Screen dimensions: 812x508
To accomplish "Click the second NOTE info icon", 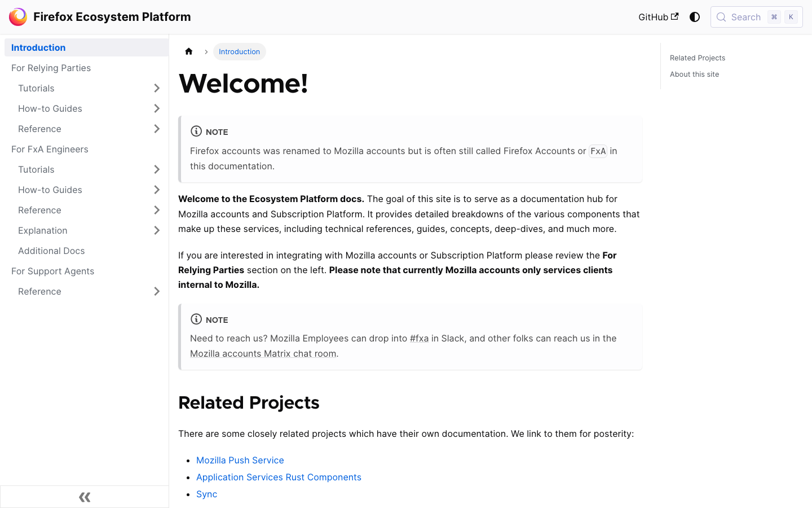I will (x=196, y=319).
